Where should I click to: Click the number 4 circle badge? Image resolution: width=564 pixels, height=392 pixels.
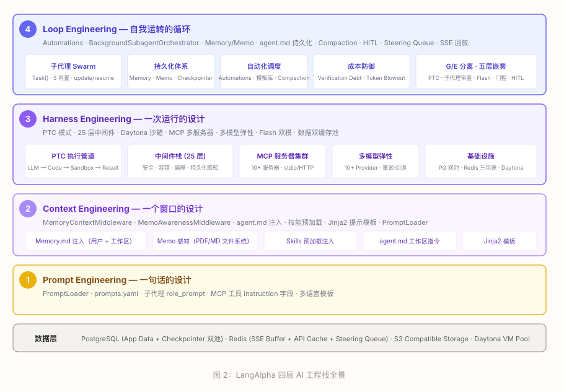click(28, 29)
